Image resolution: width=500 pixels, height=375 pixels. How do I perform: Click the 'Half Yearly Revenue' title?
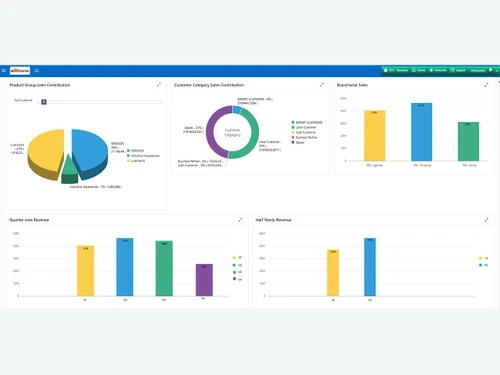(273, 220)
